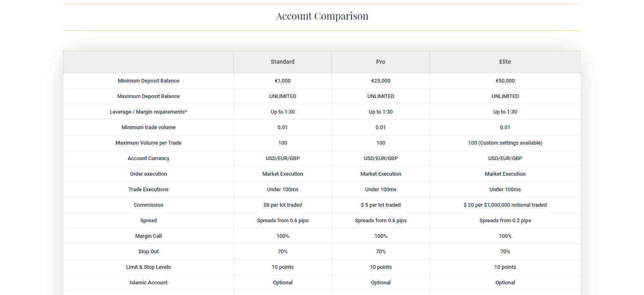Click Market Execution in Pro column

pyautogui.click(x=380, y=174)
